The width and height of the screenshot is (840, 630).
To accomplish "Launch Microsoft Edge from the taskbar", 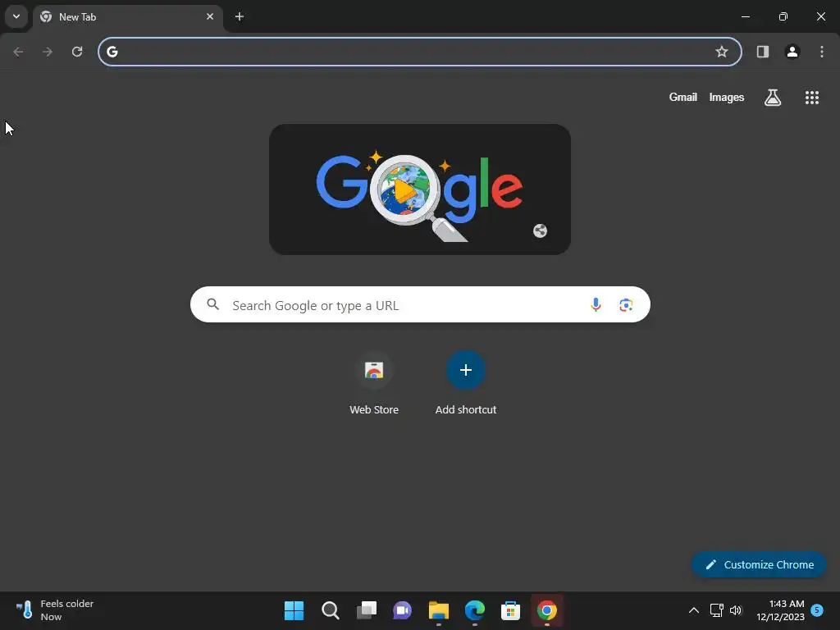I will pyautogui.click(x=475, y=610).
